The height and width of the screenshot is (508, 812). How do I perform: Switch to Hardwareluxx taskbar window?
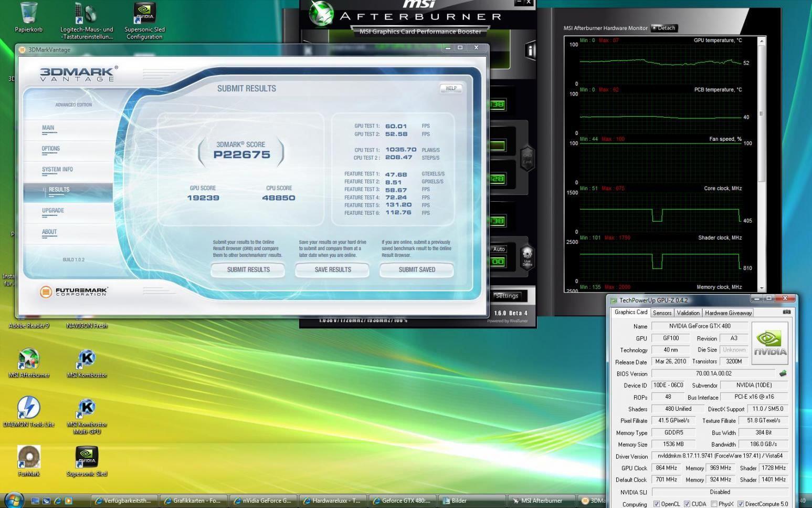(332, 501)
